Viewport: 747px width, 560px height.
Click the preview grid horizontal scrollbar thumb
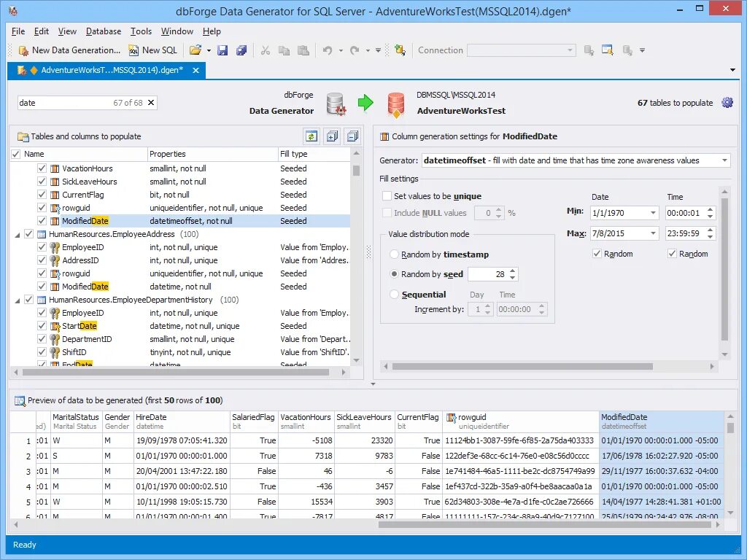click(x=544, y=524)
